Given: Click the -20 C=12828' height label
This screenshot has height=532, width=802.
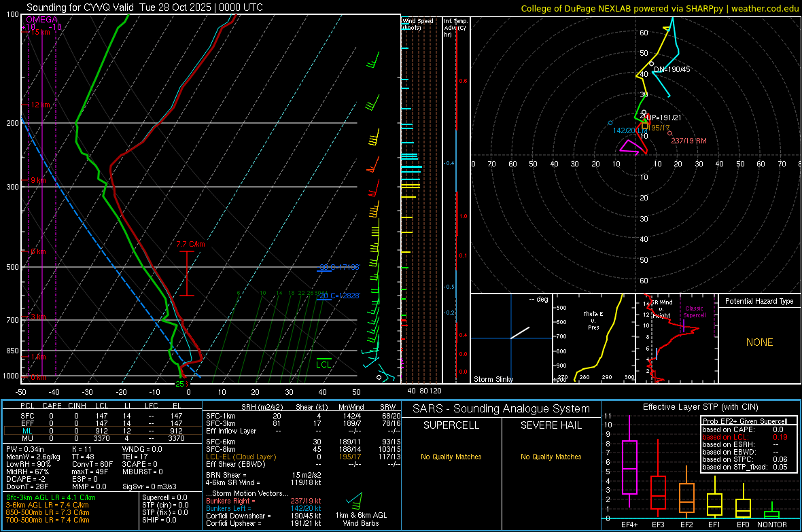Looking at the screenshot, I should tap(338, 296).
